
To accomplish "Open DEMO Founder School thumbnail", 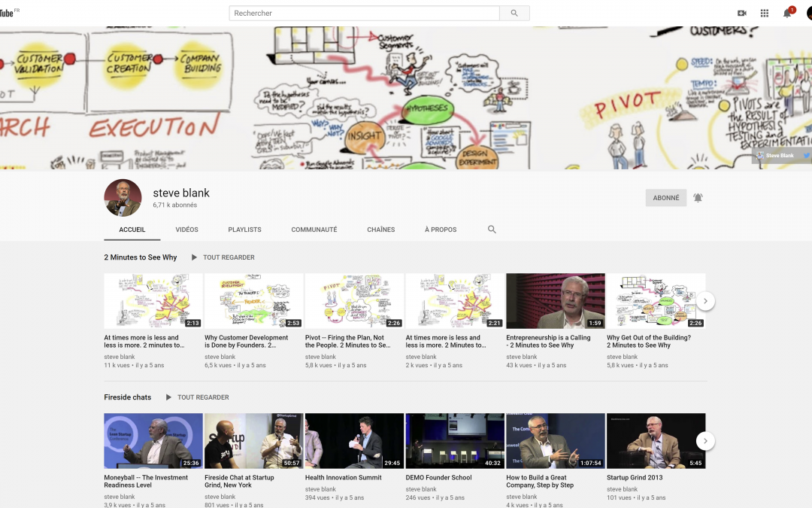I will pos(455,441).
